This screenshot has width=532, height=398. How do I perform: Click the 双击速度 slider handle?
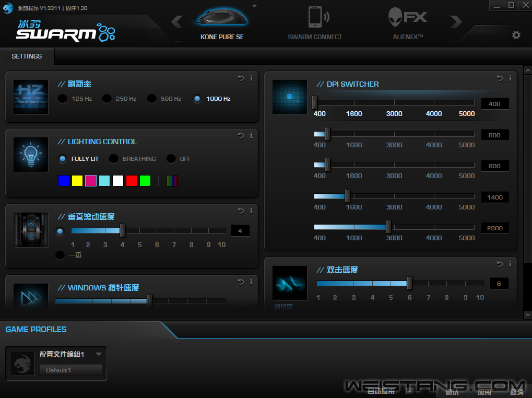[x=409, y=283]
